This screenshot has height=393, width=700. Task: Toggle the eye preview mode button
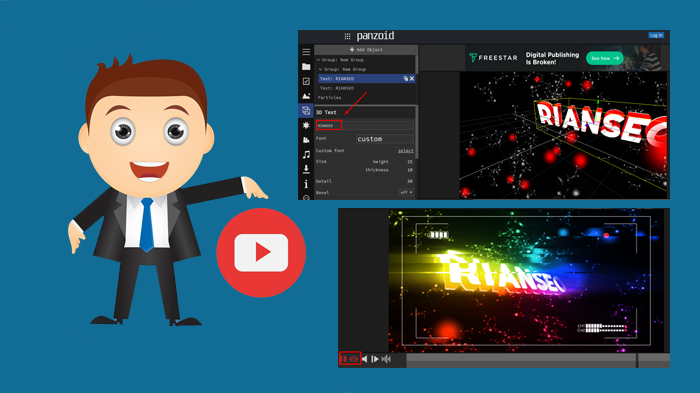click(354, 359)
